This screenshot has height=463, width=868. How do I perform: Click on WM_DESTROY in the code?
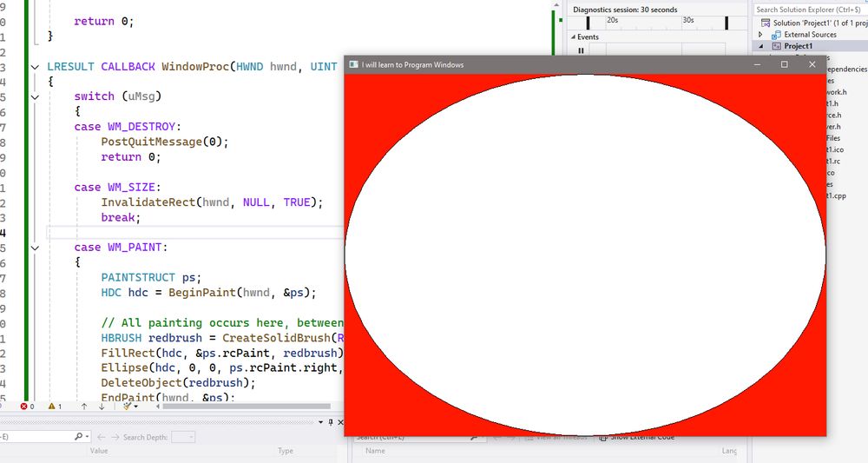coord(141,127)
